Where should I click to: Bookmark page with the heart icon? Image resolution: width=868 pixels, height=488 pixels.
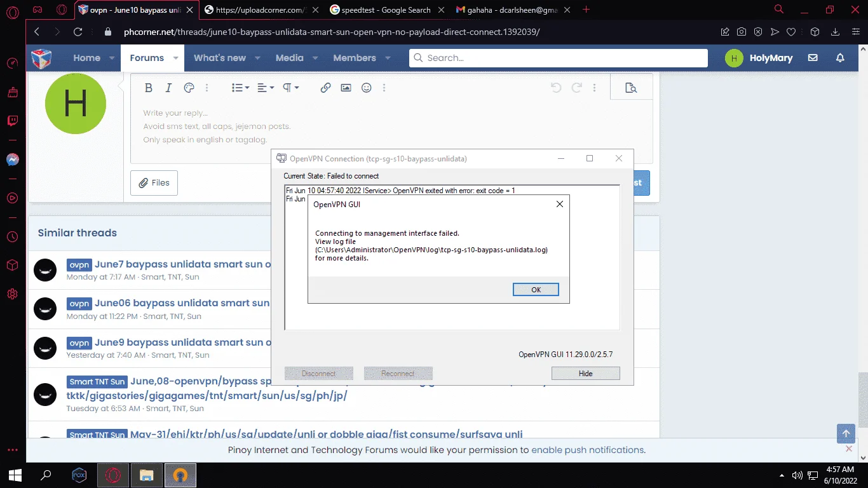point(791,32)
